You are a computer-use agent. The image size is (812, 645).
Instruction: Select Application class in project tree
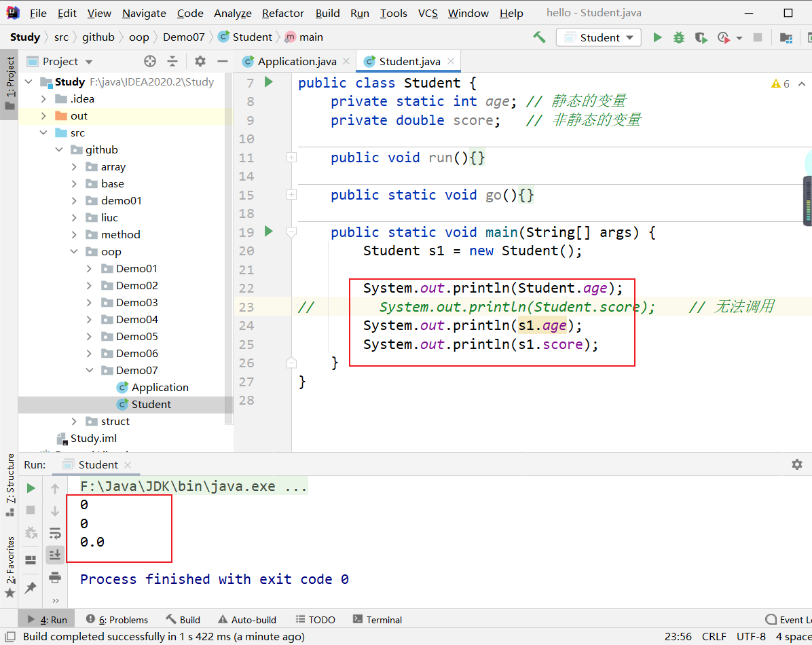click(160, 387)
